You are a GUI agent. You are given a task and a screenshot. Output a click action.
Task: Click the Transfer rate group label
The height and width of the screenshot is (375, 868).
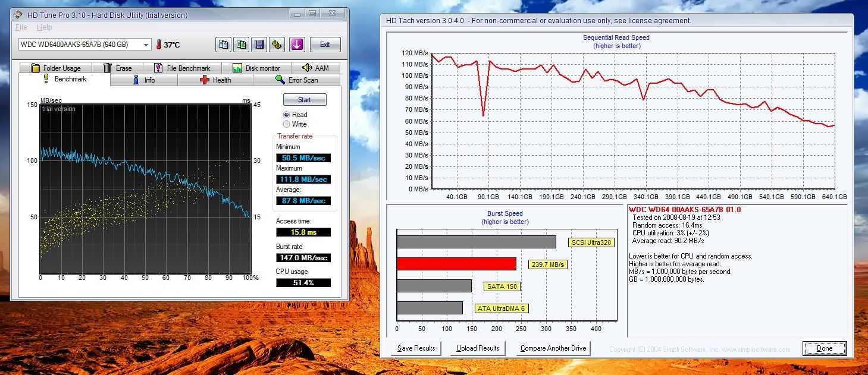click(294, 136)
